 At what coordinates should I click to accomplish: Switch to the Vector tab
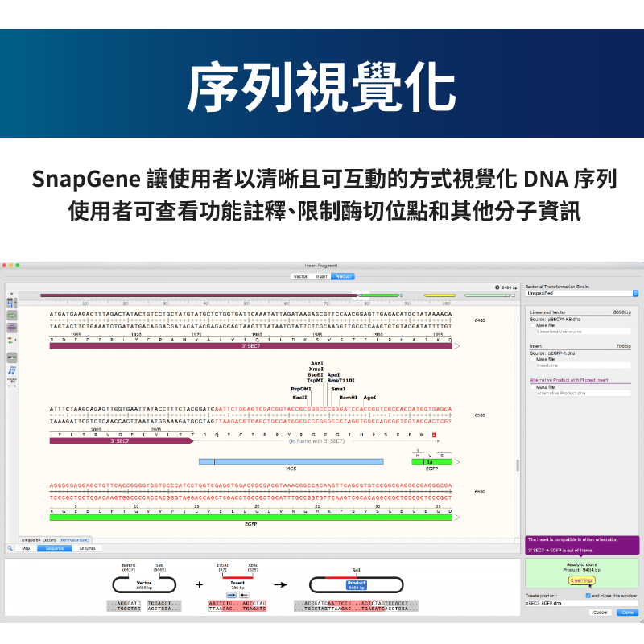(300, 276)
